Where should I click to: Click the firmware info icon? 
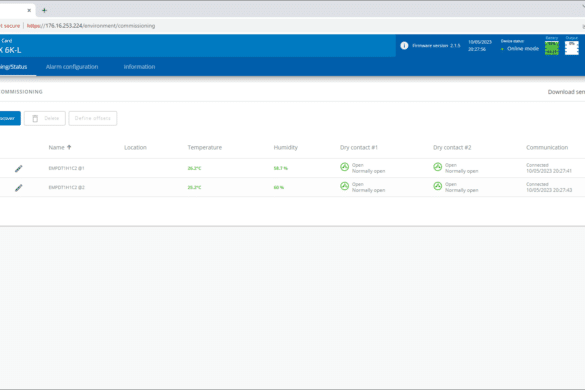(404, 46)
